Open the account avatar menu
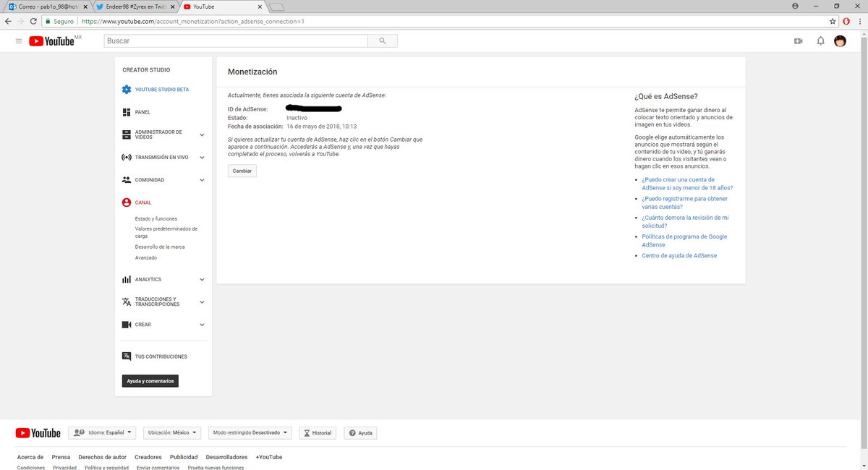The image size is (868, 470). [x=841, y=41]
